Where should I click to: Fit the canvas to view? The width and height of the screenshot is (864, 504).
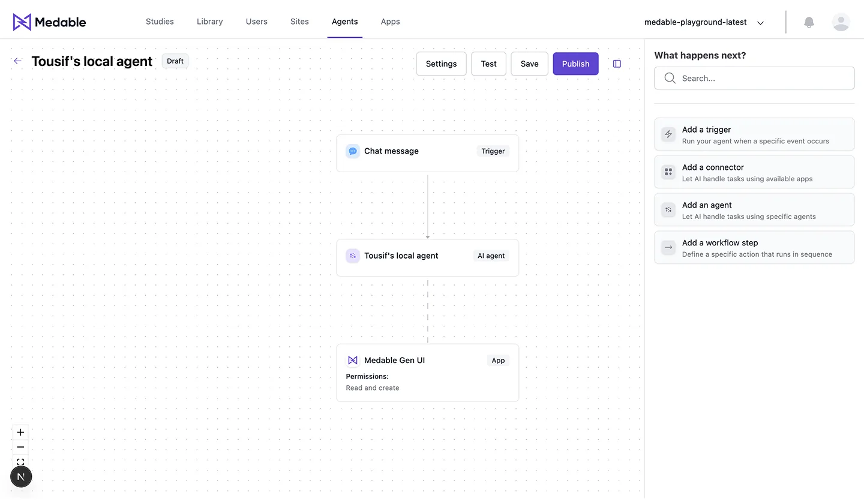[20, 462]
